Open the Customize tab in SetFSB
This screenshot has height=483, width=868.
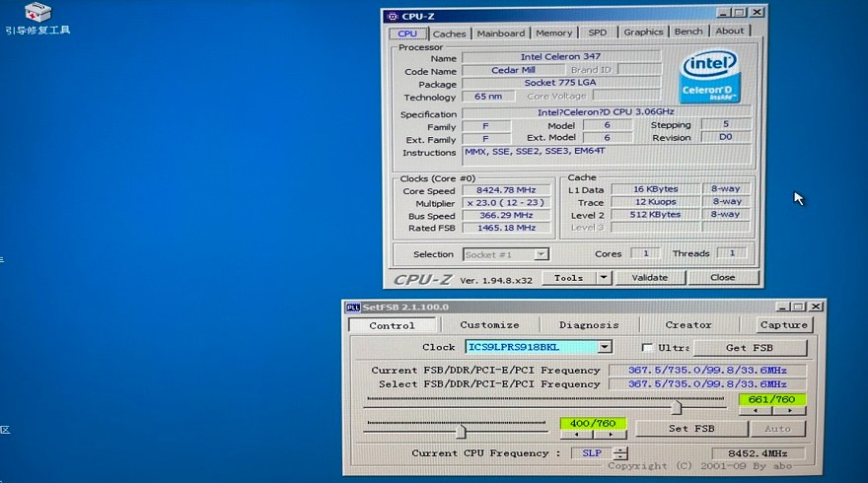pos(489,324)
